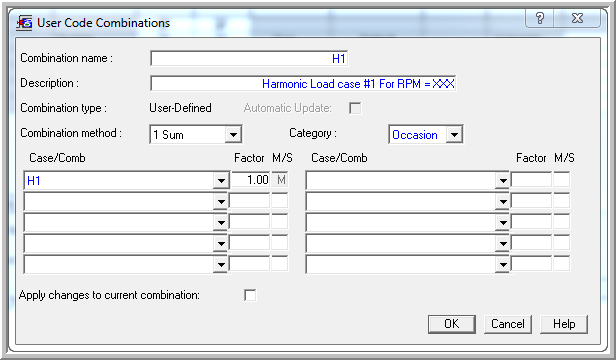Click the left Case/Comb column header
The image size is (616, 360).
point(57,158)
